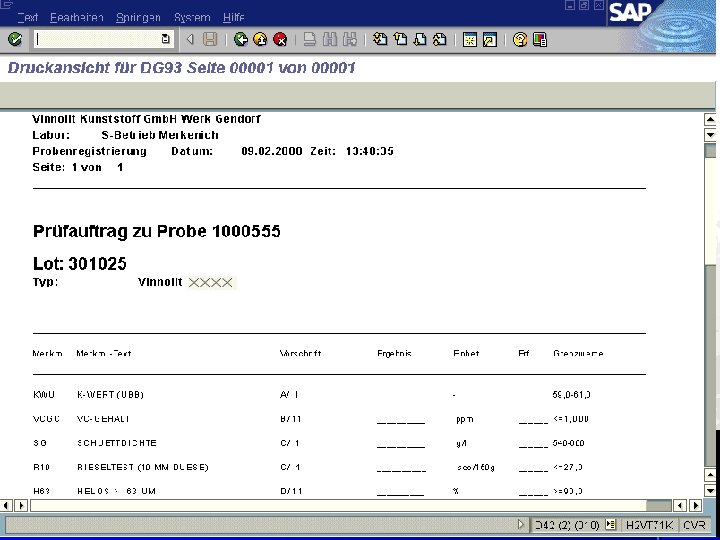Viewport: 720px width, 540px height.
Task: Exit using the yellow up-arrow icon
Action: [260, 39]
